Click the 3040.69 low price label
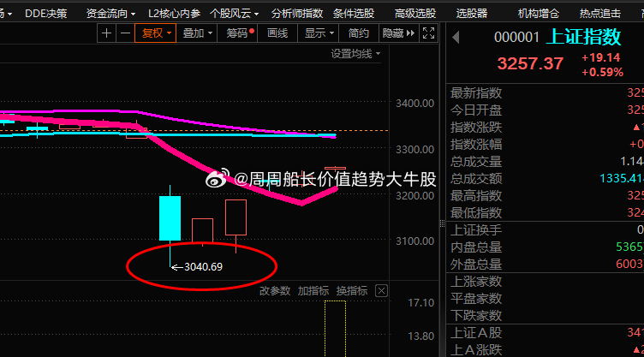 [203, 267]
